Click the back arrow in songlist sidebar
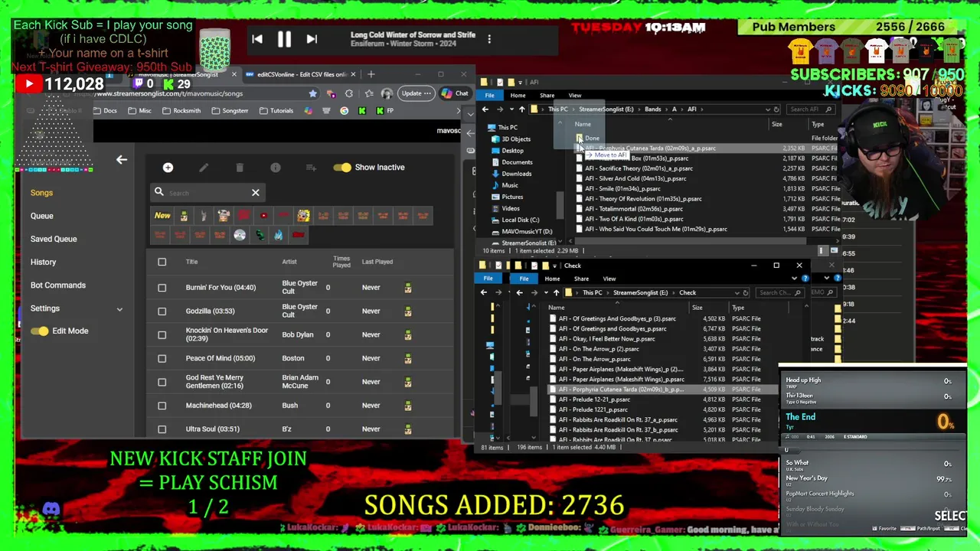This screenshot has height=551, width=980. 122,160
